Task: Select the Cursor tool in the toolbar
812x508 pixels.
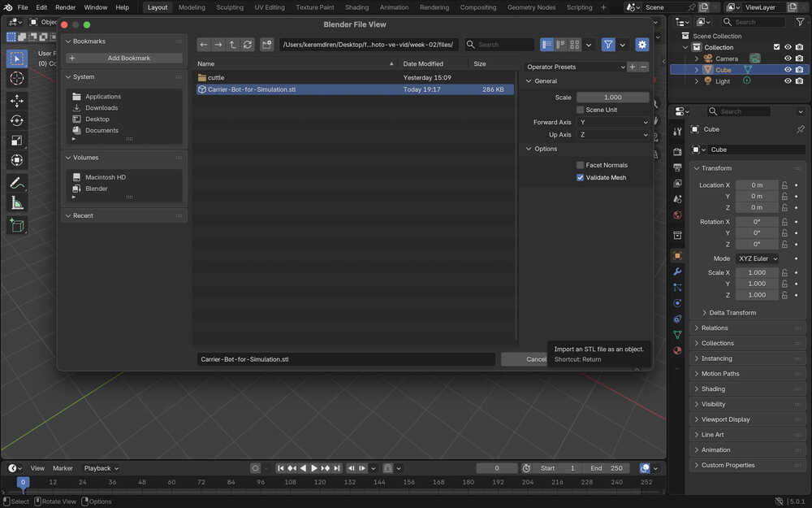Action: [17, 78]
